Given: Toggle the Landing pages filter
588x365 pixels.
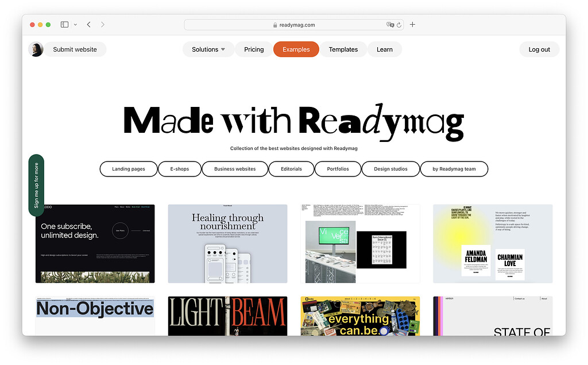Looking at the screenshot, I should tap(128, 169).
